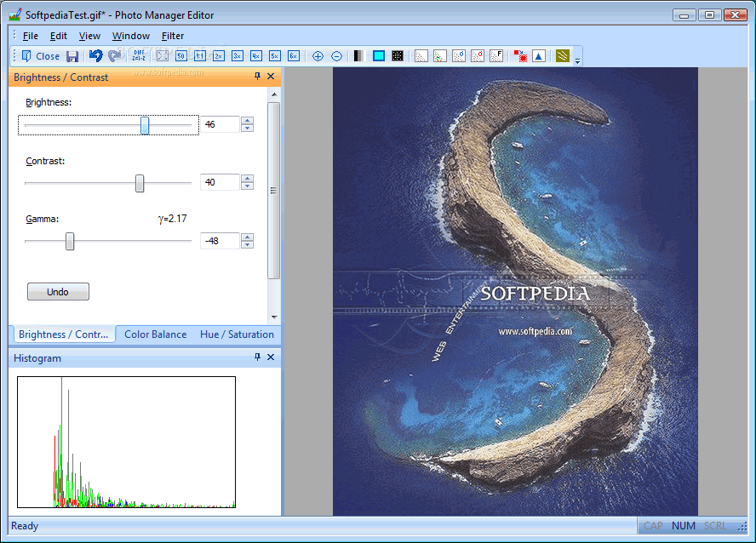756x543 pixels.
Task: Set zoom to 2x icon
Action: coord(219,56)
